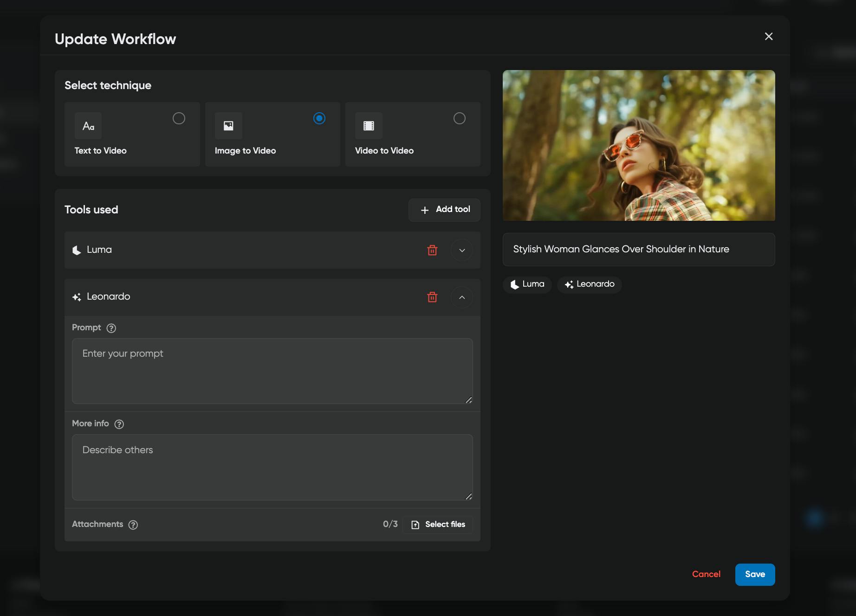856x616 pixels.
Task: Delete the Luma tool with trash icon
Action: [x=432, y=250]
